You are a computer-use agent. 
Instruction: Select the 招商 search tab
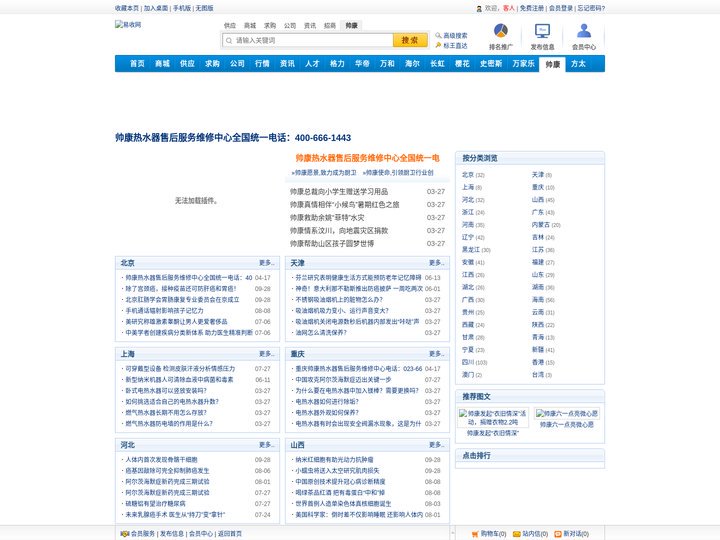(x=330, y=26)
